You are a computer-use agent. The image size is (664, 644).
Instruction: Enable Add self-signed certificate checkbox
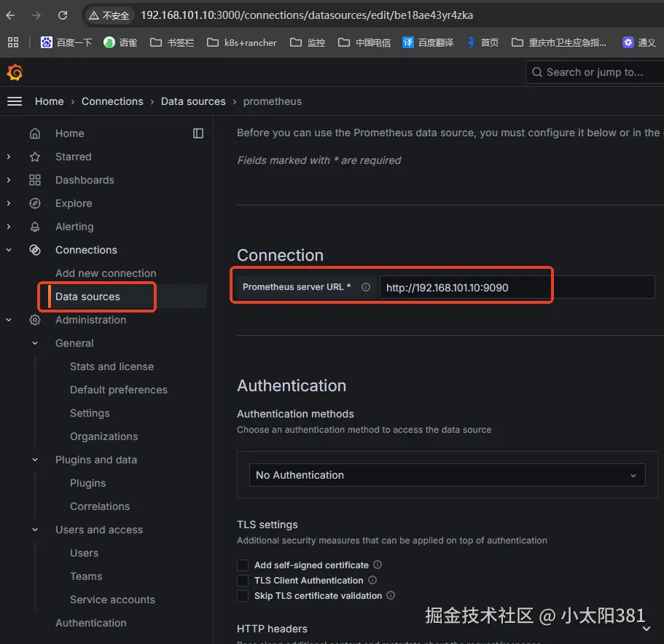click(x=243, y=565)
